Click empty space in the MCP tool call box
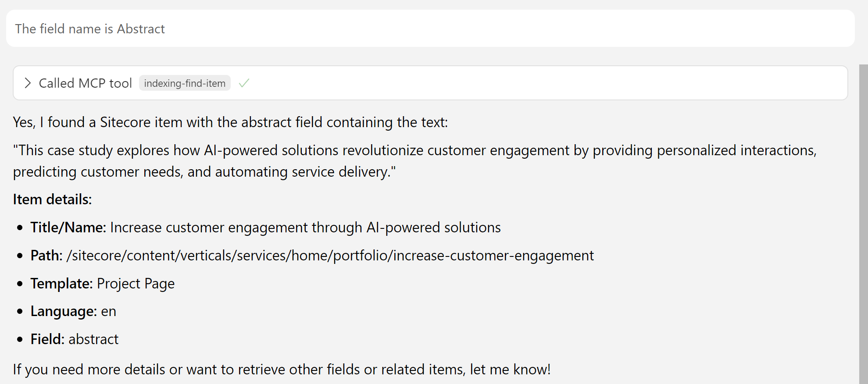 (526, 83)
